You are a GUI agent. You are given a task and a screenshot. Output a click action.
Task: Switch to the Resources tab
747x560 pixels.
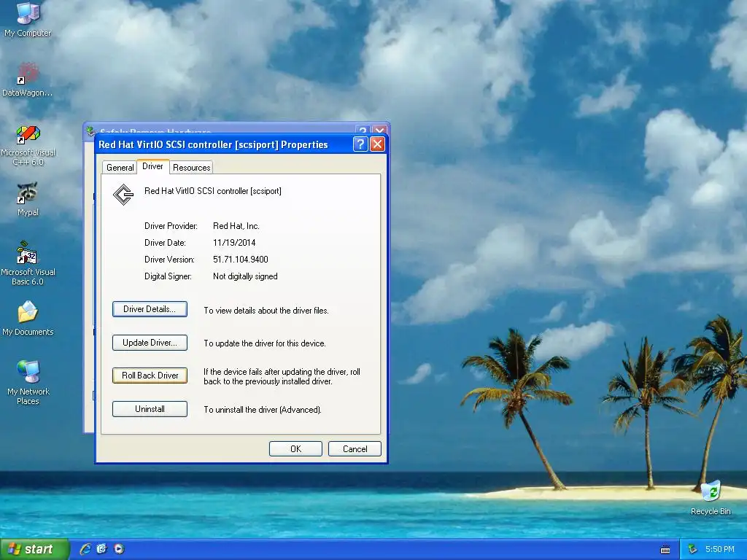tap(192, 168)
